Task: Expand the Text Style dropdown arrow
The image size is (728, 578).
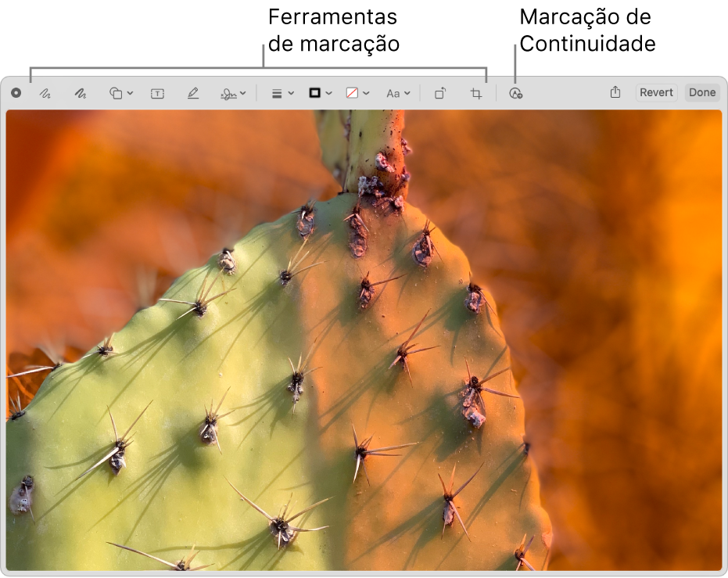Action: point(407,93)
